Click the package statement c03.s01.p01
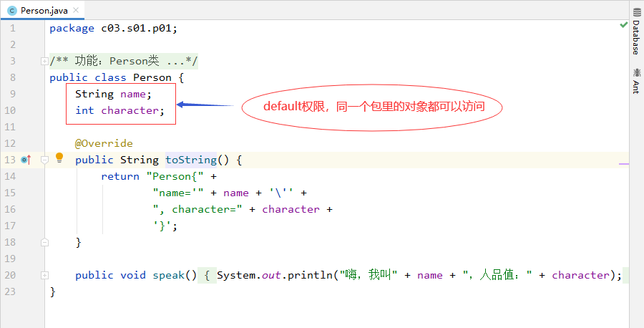The image size is (644, 328). 140,29
